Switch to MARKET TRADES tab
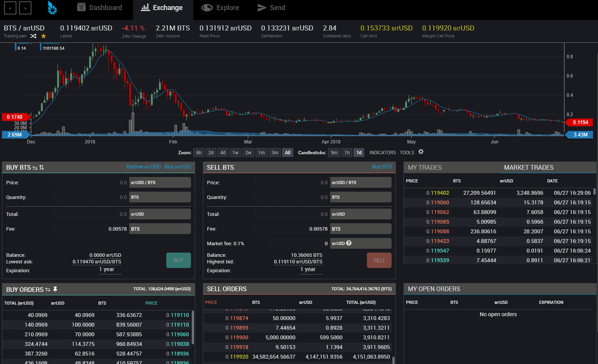The image size is (598, 364). pos(529,167)
